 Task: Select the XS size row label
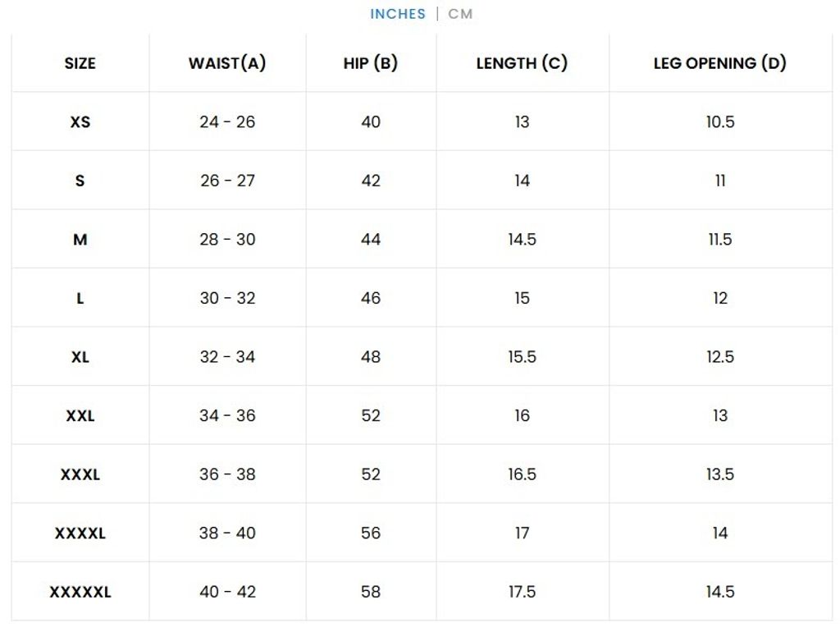[x=80, y=122]
